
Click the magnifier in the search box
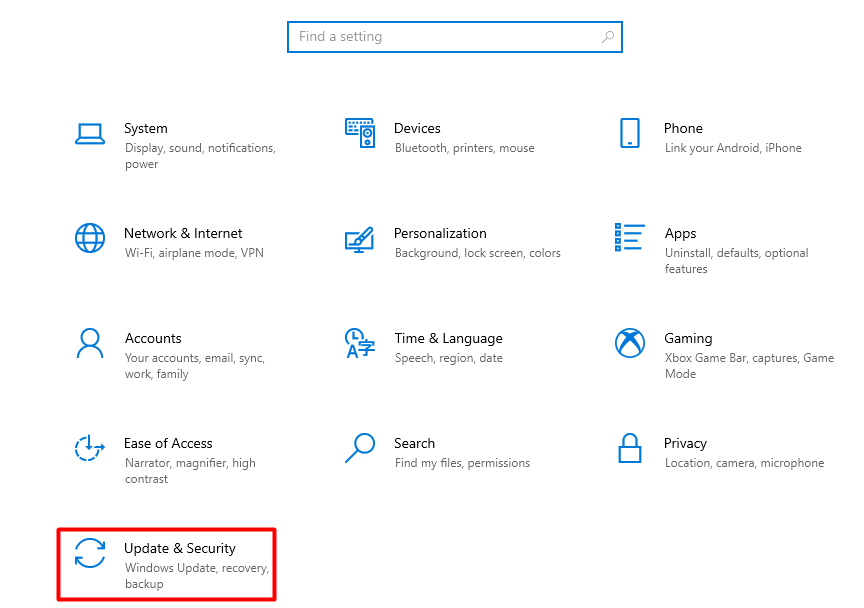(x=607, y=37)
